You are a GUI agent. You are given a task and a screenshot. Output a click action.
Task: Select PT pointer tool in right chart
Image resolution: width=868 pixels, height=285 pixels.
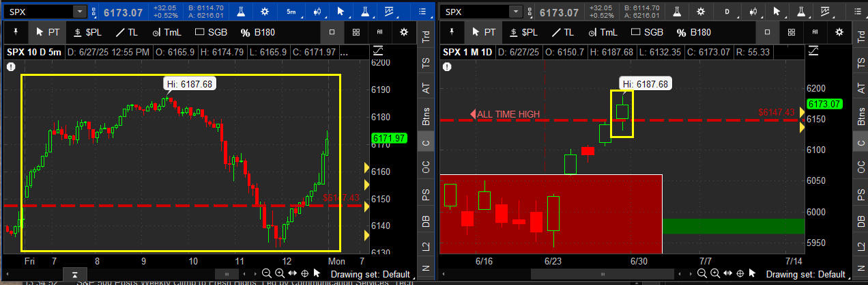point(482,32)
